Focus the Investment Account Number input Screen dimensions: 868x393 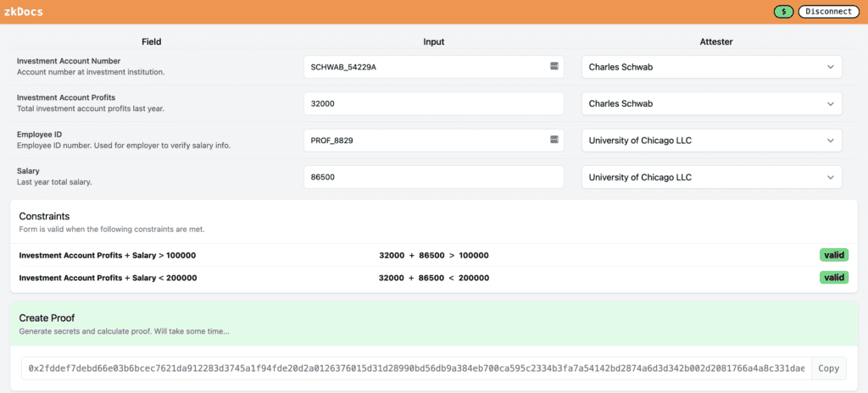[424, 67]
